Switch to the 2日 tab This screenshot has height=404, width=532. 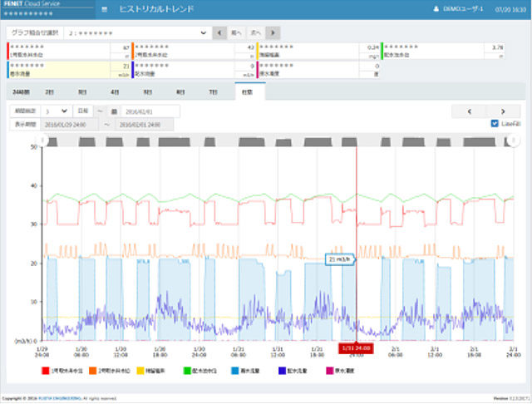pyautogui.click(x=49, y=92)
